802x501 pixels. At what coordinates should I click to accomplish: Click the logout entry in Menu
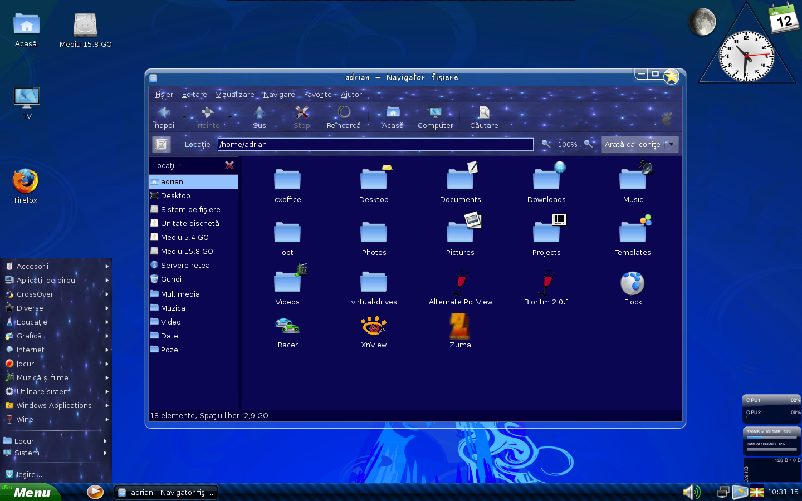[x=56, y=474]
